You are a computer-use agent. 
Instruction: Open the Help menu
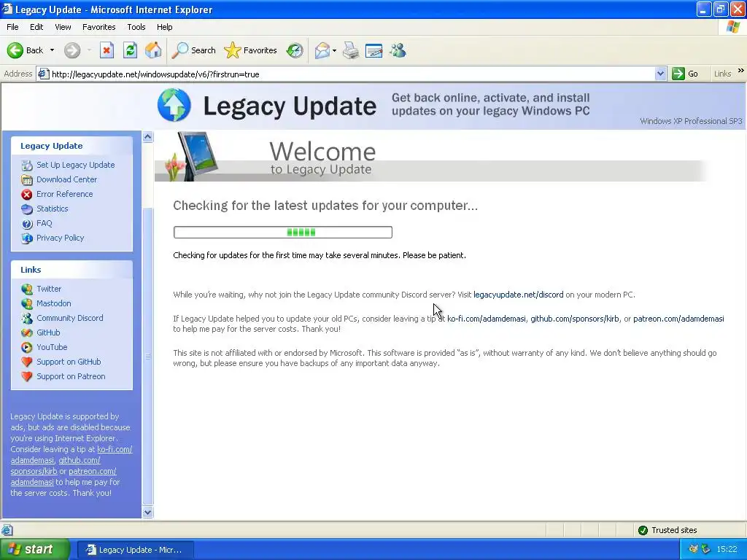[x=164, y=27]
